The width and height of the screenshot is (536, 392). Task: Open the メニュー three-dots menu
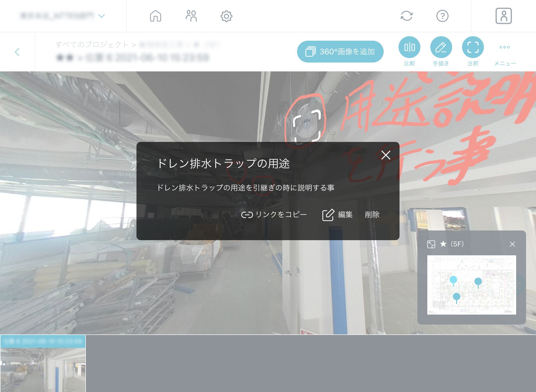pos(504,47)
